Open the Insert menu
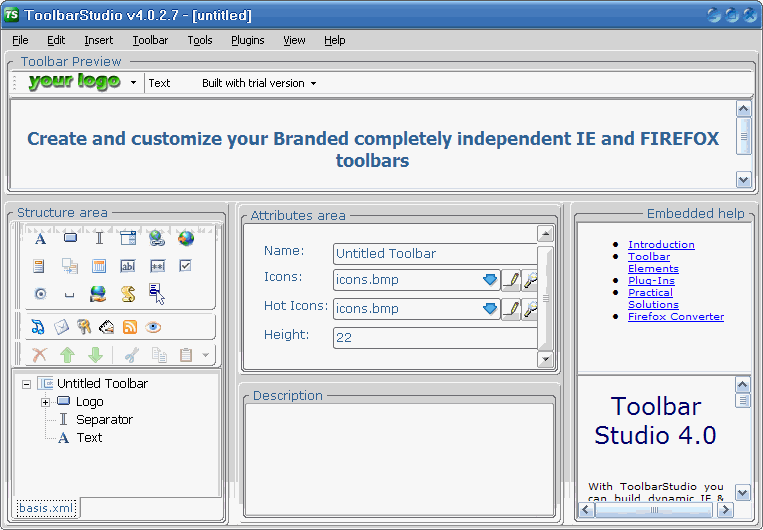 click(x=98, y=40)
